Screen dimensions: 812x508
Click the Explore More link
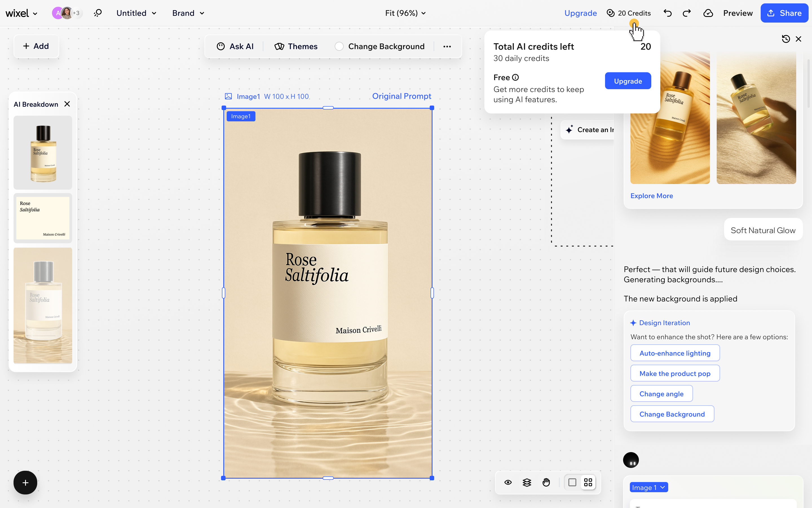pyautogui.click(x=652, y=196)
